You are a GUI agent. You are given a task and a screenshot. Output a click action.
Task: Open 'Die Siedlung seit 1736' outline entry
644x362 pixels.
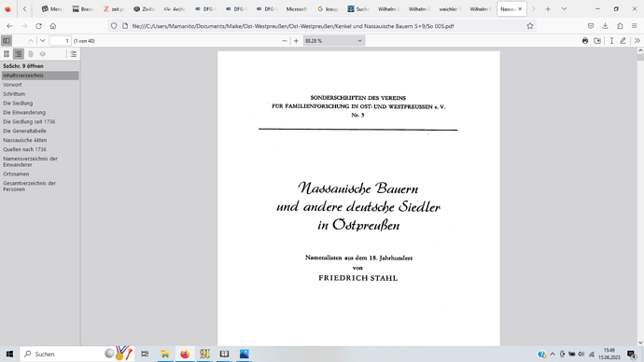pyautogui.click(x=29, y=121)
